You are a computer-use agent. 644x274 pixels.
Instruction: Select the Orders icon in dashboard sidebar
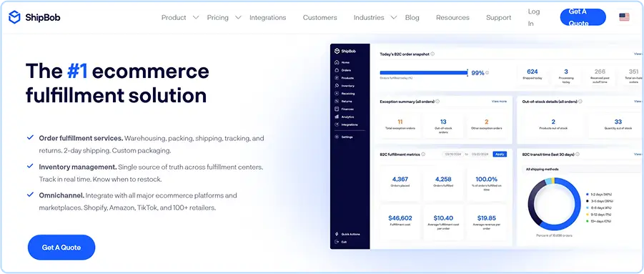pos(337,70)
